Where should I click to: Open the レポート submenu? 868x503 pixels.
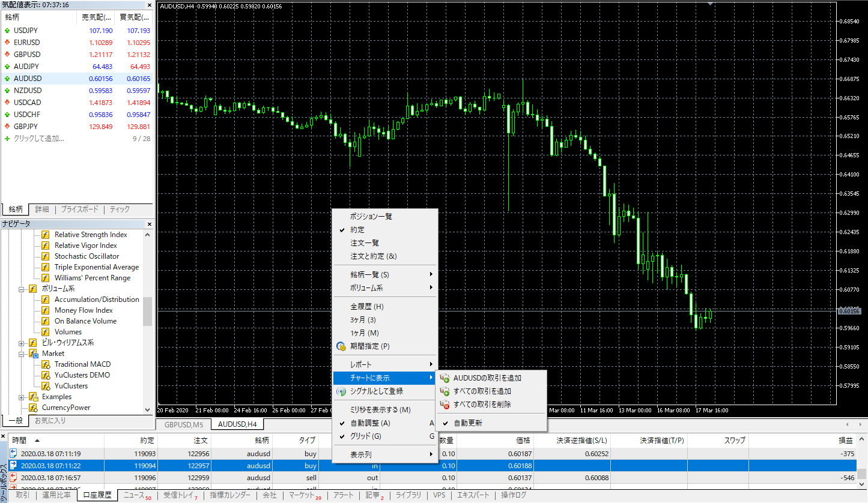click(386, 365)
